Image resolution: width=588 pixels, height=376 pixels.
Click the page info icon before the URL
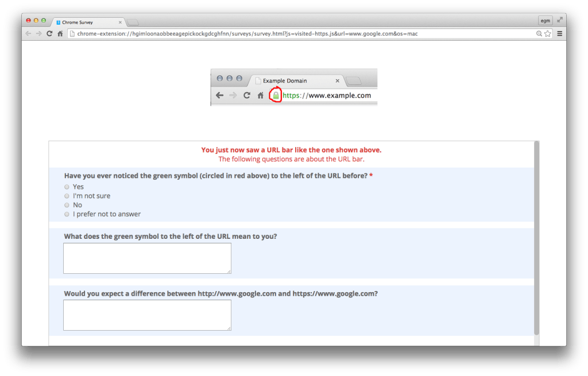tap(72, 34)
